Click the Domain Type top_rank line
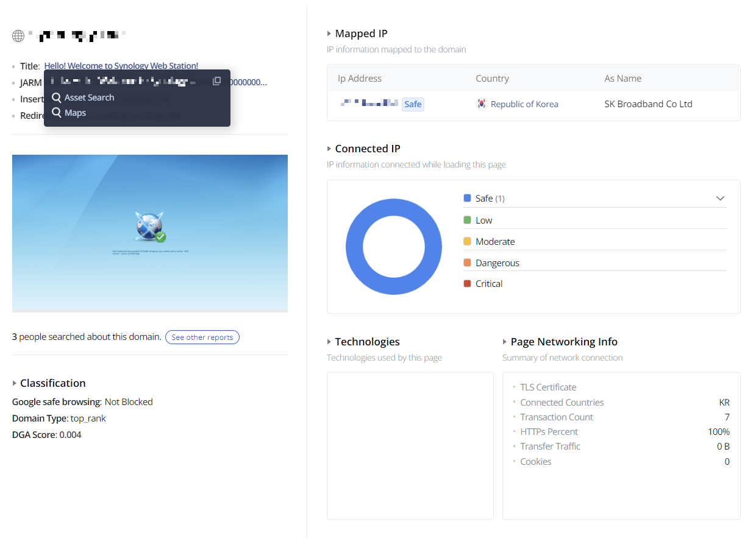This screenshot has height=547, width=756. pos(59,418)
